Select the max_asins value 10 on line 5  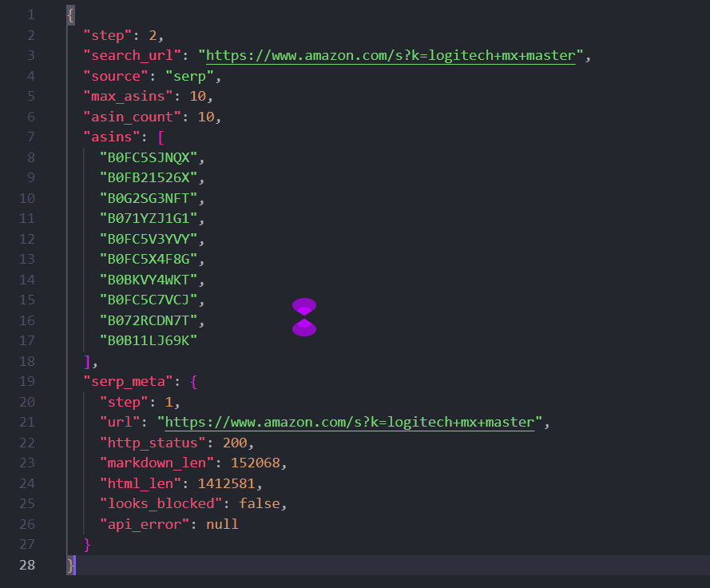[x=198, y=97]
